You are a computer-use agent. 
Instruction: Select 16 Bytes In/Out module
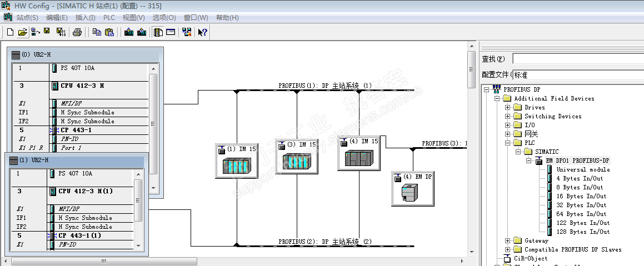(x=581, y=196)
